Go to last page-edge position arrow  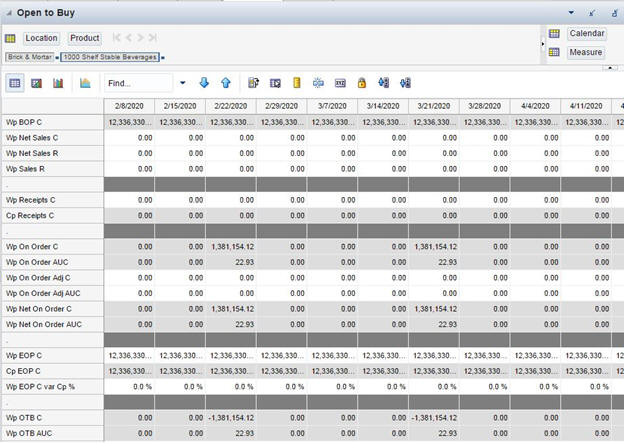tap(152, 38)
